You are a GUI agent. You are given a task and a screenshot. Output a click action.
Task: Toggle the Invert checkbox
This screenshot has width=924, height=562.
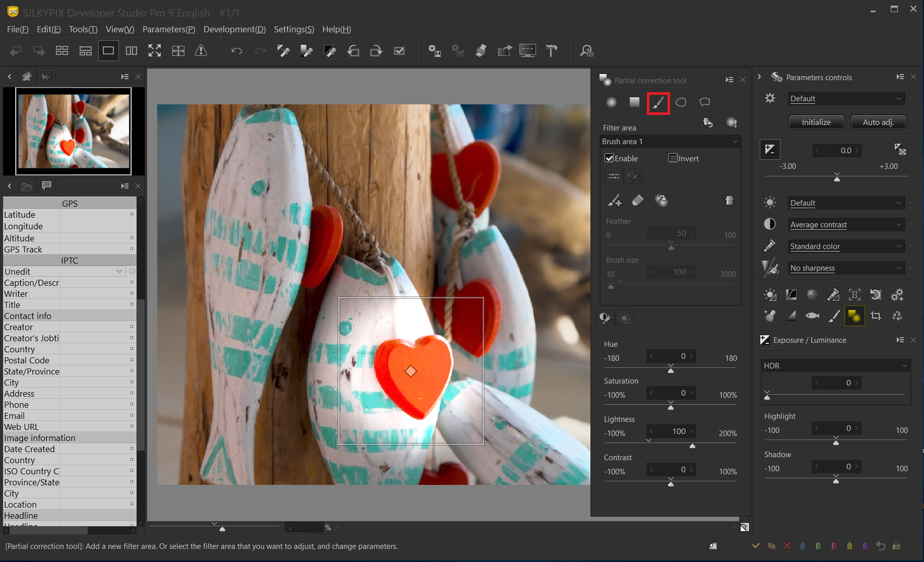click(673, 158)
